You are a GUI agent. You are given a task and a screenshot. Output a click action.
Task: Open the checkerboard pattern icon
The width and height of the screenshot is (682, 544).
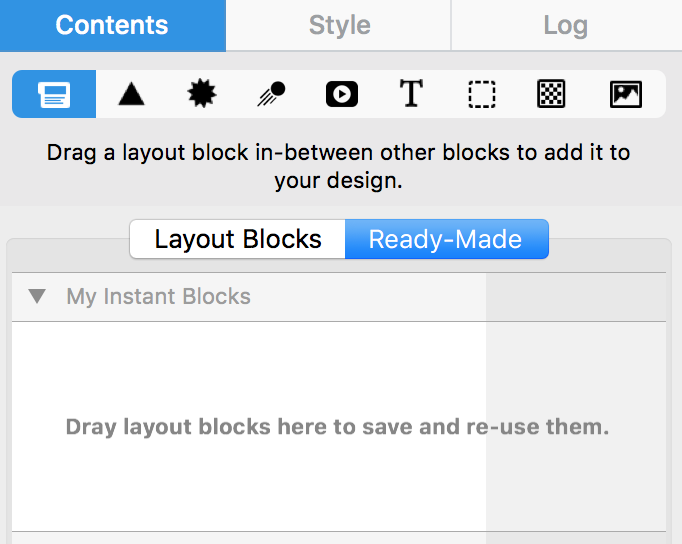tap(551, 93)
